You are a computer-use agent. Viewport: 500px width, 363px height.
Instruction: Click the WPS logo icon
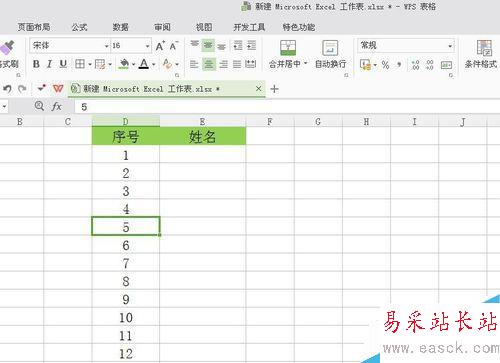click(x=58, y=89)
